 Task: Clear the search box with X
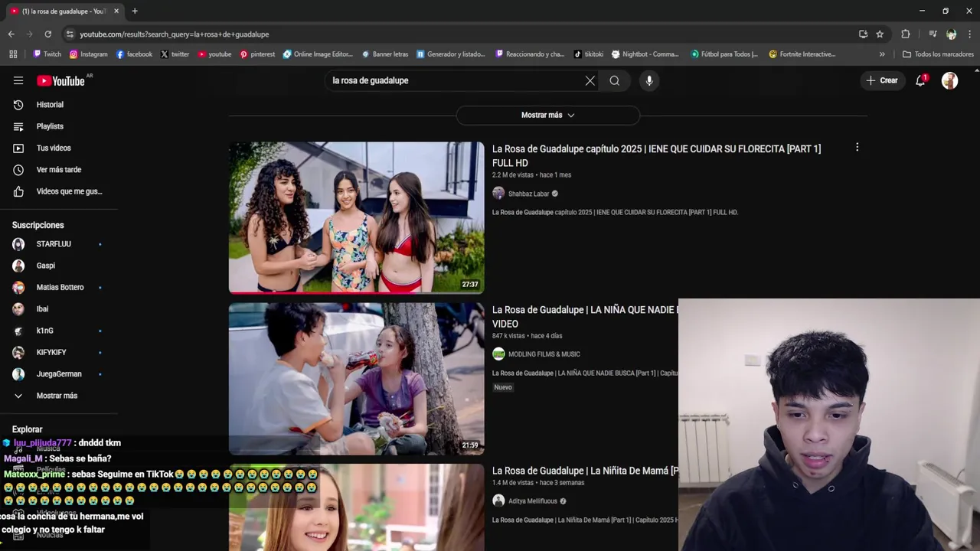(590, 80)
